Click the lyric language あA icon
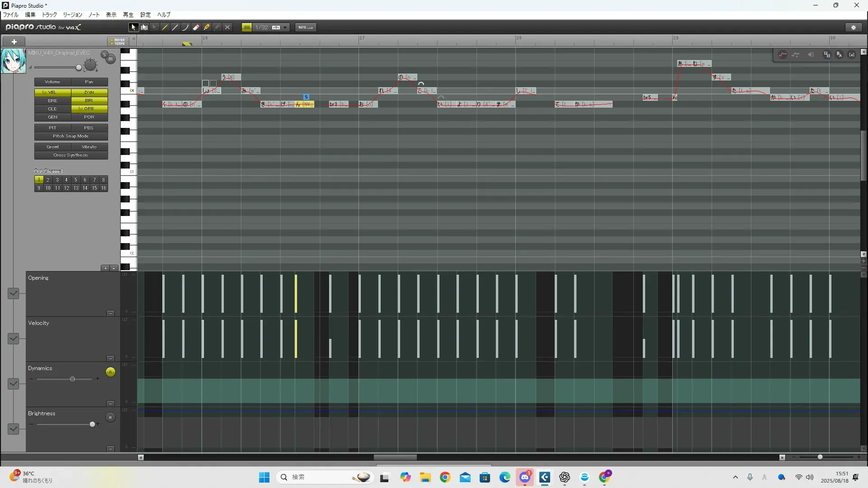Image resolution: width=868 pixels, height=488 pixels. pyautogui.click(x=839, y=55)
